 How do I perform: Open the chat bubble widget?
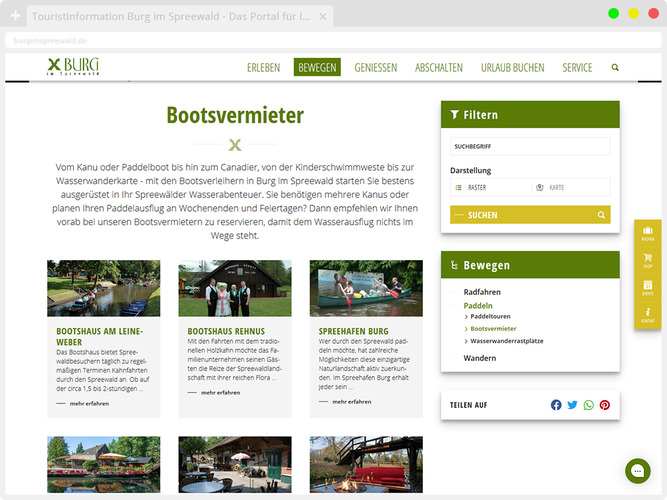(637, 470)
